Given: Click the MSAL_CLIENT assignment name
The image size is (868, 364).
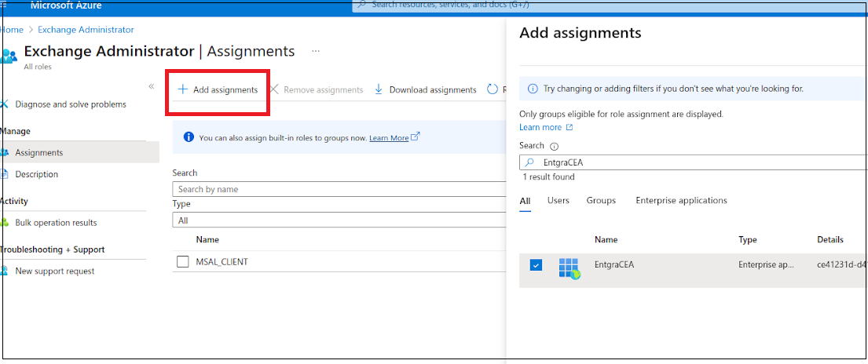Looking at the screenshot, I should tap(222, 262).
